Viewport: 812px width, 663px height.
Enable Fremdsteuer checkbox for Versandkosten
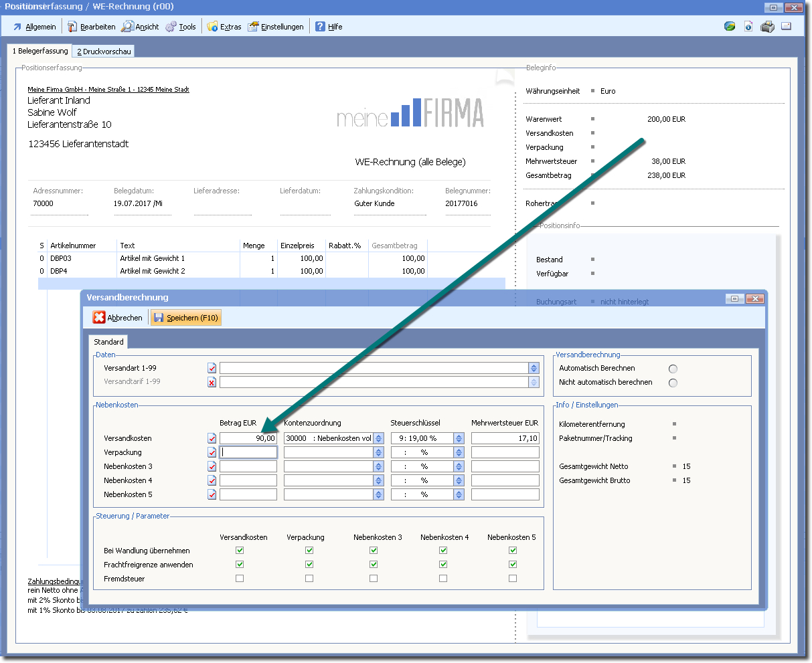(240, 579)
